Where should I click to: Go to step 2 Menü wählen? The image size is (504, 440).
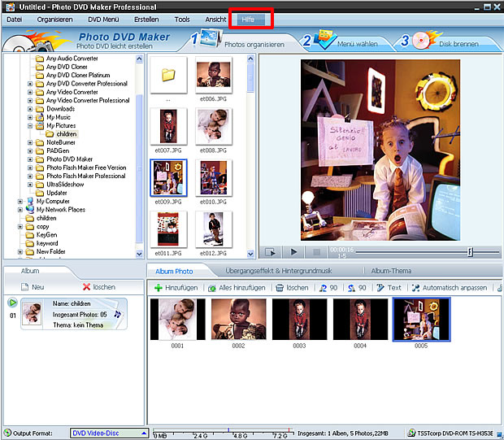345,41
